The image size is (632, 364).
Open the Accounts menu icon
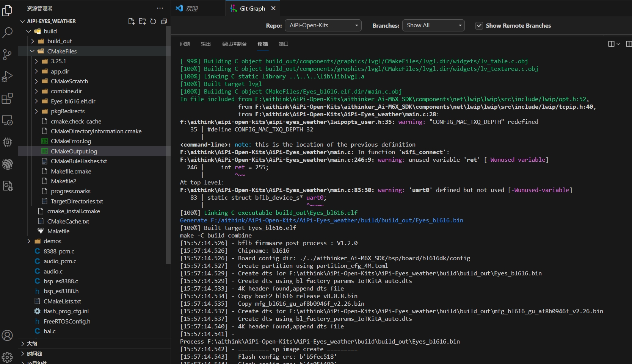(7, 336)
